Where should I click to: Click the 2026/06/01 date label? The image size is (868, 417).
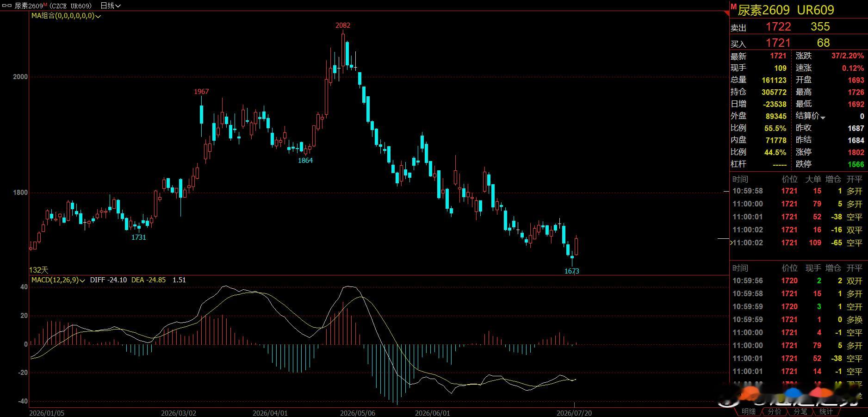click(433, 413)
